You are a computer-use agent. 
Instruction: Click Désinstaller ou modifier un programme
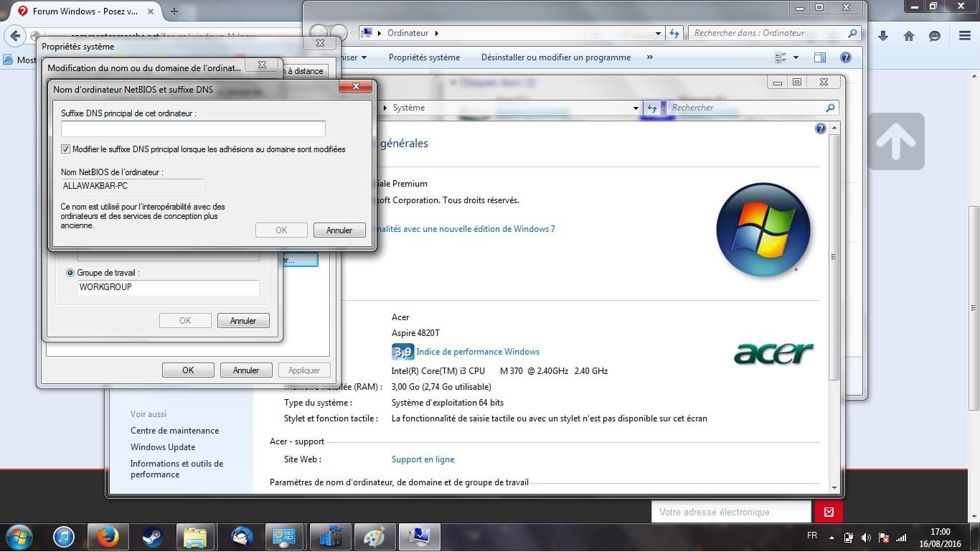pyautogui.click(x=555, y=57)
